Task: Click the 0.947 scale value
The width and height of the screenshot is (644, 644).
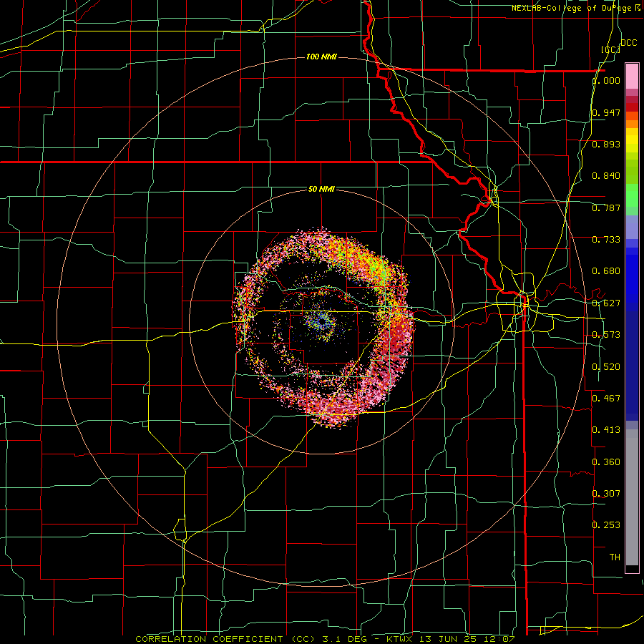Action: (606, 112)
